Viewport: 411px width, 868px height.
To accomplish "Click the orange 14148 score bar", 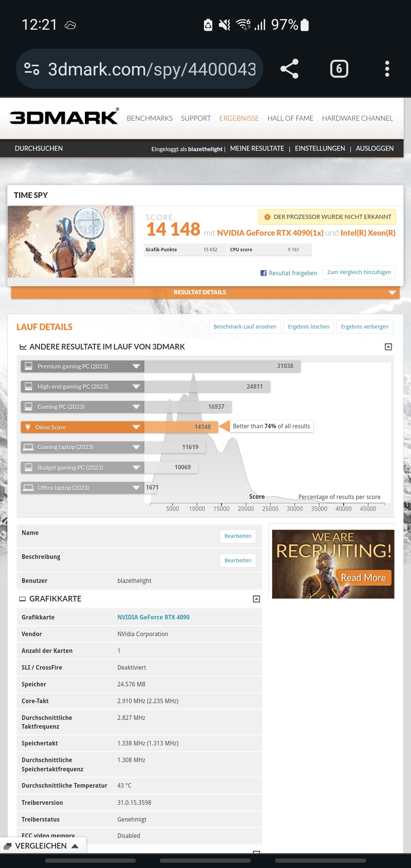I will [181, 427].
